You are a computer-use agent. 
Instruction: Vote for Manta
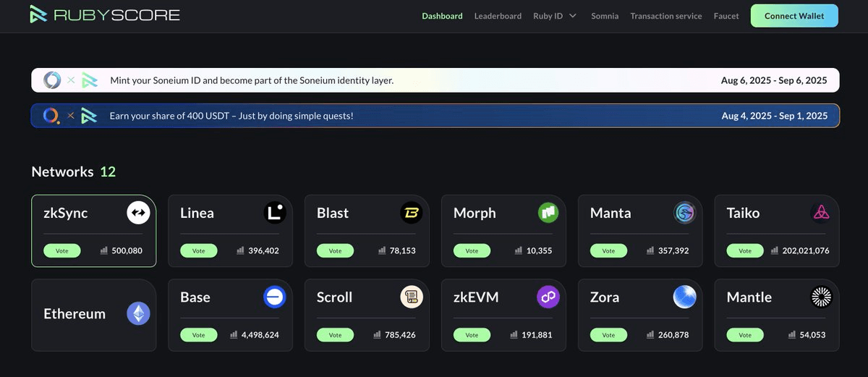[608, 250]
